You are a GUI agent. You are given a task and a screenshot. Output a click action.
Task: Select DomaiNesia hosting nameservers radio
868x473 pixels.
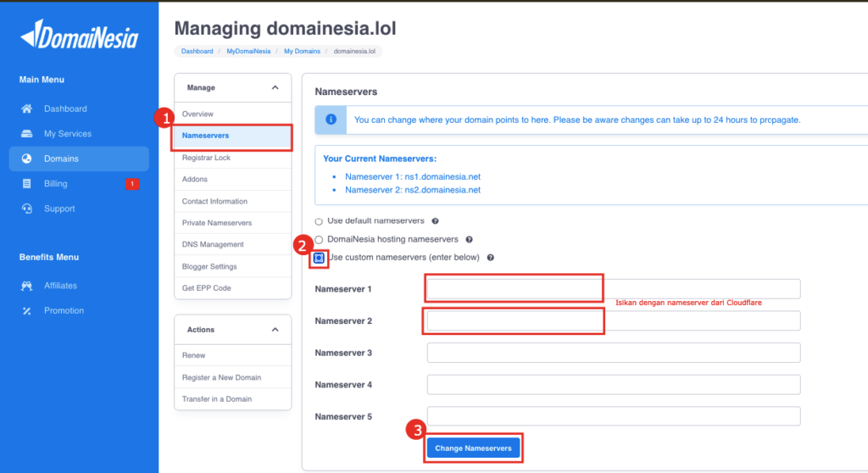click(319, 240)
